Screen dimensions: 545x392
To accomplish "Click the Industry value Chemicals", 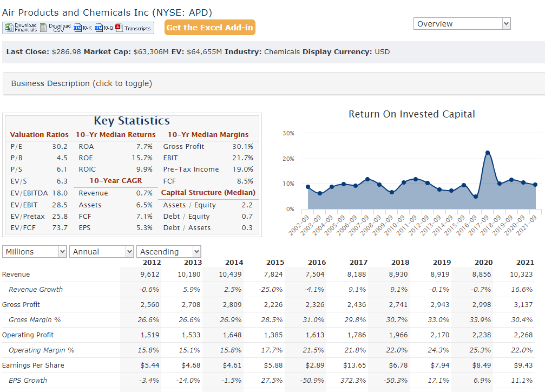I will pos(282,52).
